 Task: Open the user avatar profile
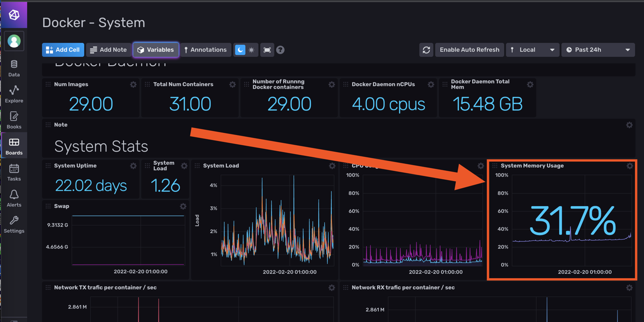point(14,41)
